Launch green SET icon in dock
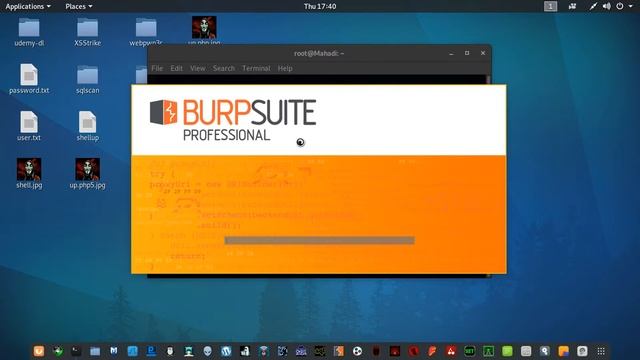 tap(469, 351)
